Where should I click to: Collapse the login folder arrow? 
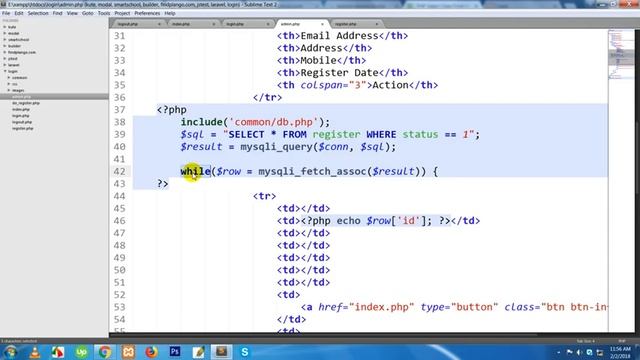5,71
